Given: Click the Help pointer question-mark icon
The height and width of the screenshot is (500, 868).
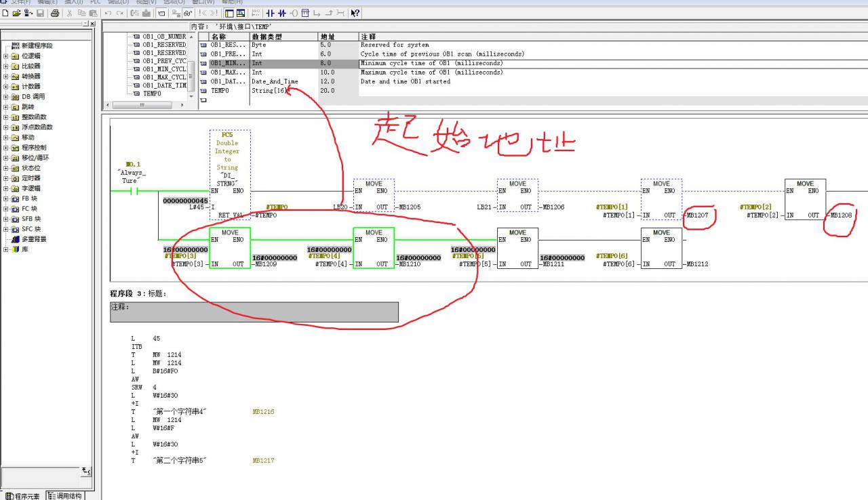Looking at the screenshot, I should coord(355,14).
